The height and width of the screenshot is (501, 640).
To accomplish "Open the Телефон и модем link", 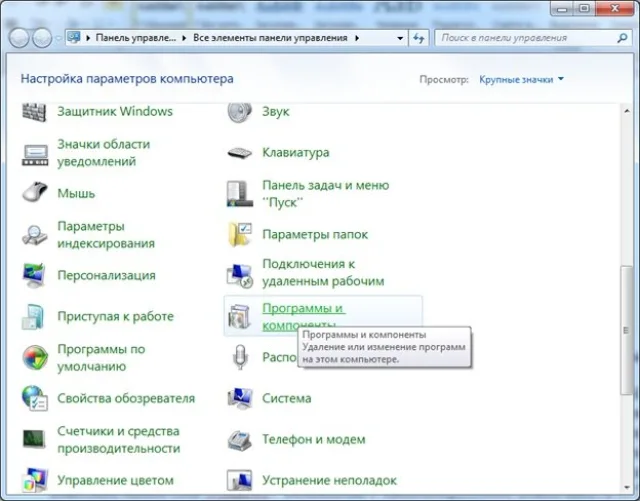I will click(314, 439).
